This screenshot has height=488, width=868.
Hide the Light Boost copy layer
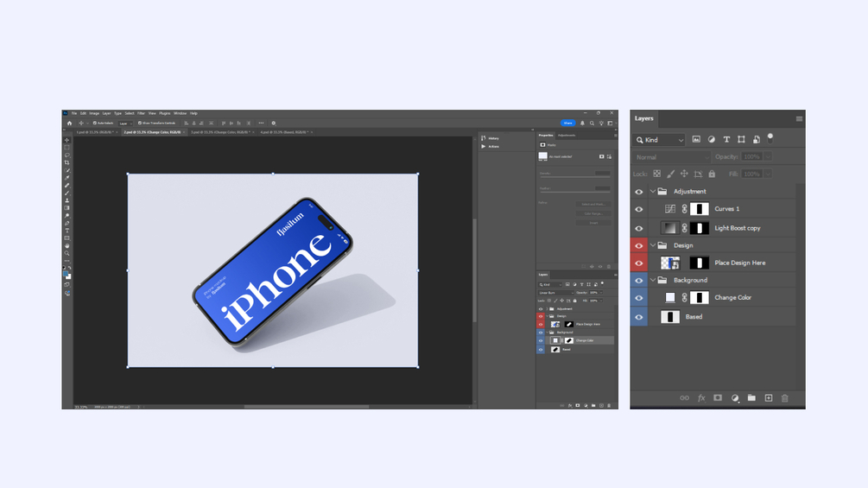pyautogui.click(x=639, y=228)
